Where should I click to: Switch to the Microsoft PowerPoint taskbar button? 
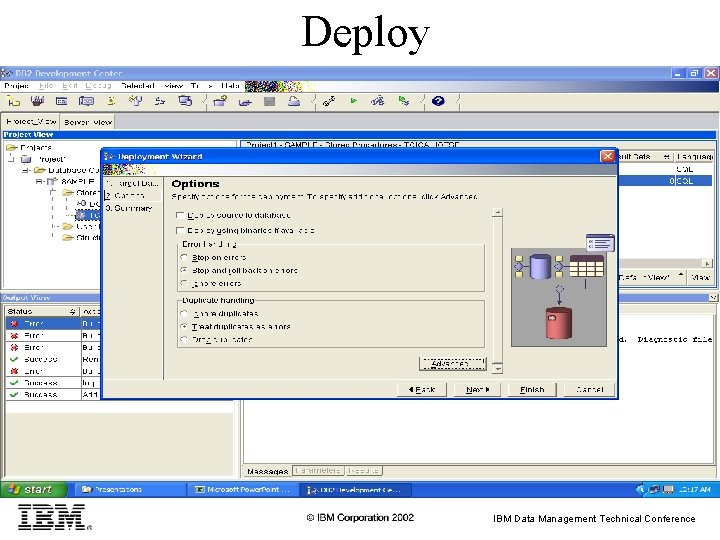pyautogui.click(x=244, y=489)
